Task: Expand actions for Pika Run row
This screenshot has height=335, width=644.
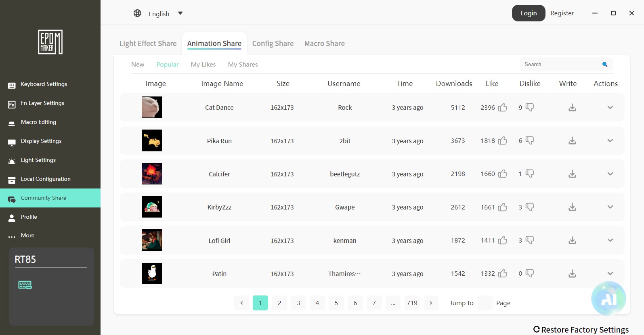Action: (x=610, y=140)
